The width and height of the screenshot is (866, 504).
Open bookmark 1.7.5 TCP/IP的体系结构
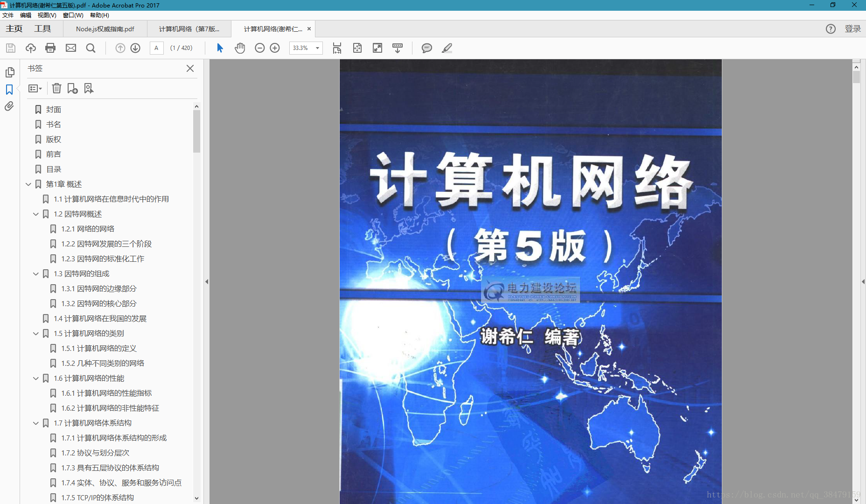point(98,498)
